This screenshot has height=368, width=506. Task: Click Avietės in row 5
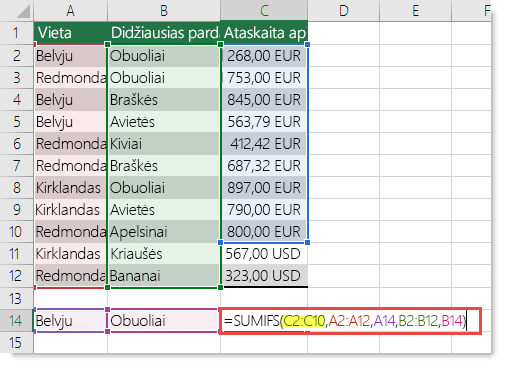[x=164, y=122]
